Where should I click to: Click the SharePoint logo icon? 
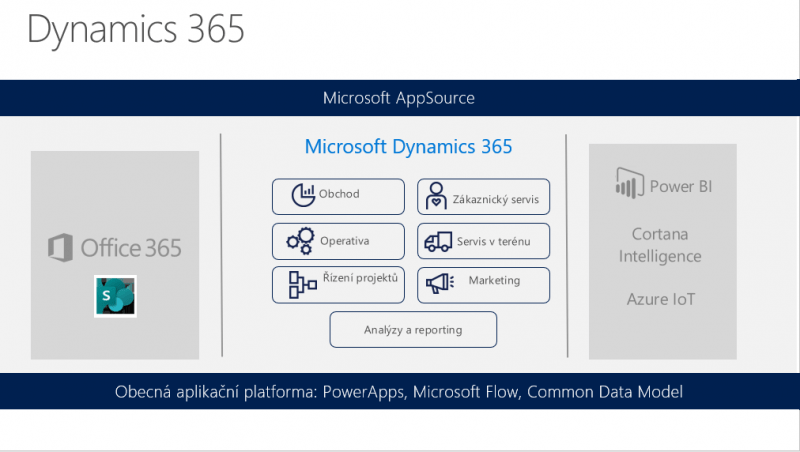click(x=115, y=296)
